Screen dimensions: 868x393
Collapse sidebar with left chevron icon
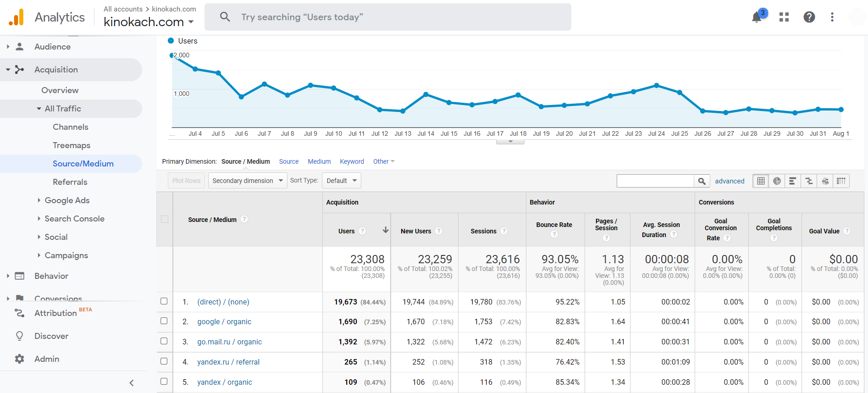(132, 383)
